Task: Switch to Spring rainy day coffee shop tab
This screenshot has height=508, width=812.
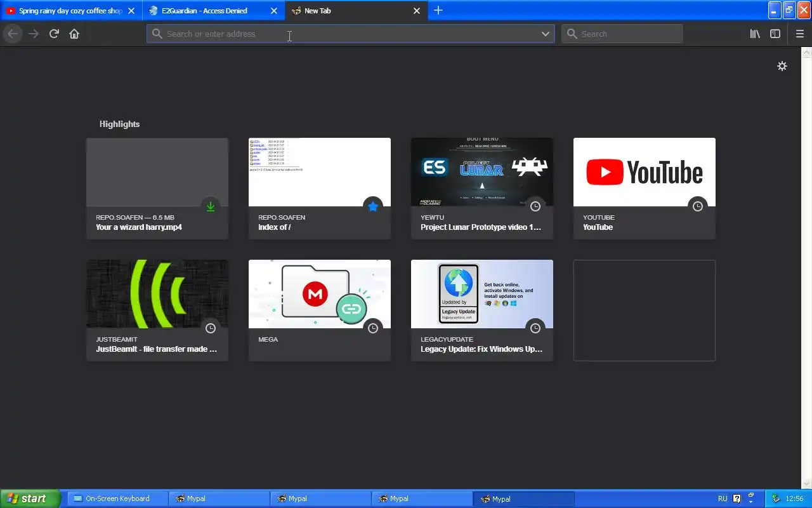Action: click(70, 11)
